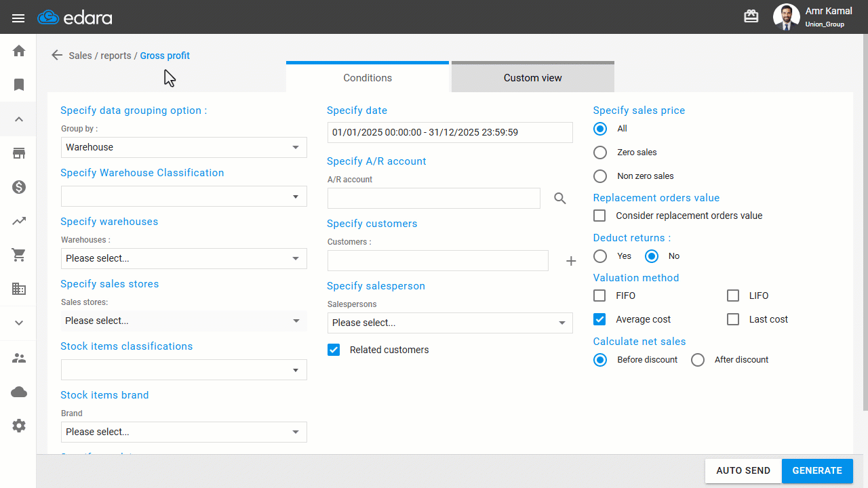The height and width of the screenshot is (488, 868).
Task: Click the A/R account search magnifier
Action: pos(559,199)
